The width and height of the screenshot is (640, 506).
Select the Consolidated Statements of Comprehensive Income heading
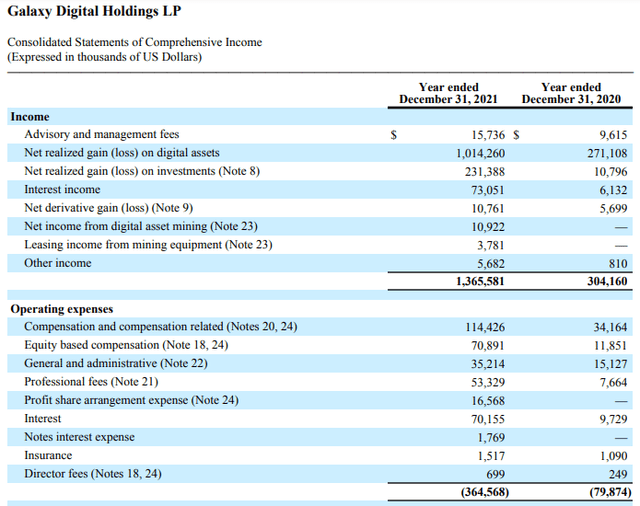tap(135, 41)
